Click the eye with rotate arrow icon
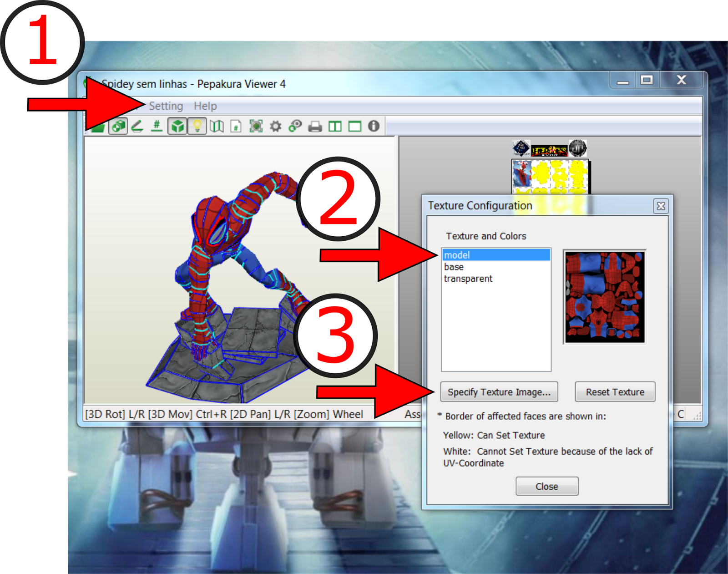The image size is (728, 574). 295,126
